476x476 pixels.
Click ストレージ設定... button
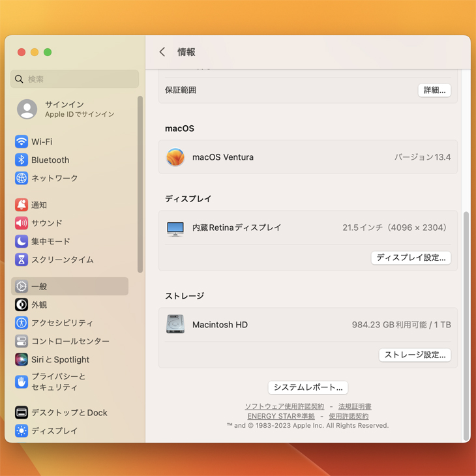click(415, 355)
